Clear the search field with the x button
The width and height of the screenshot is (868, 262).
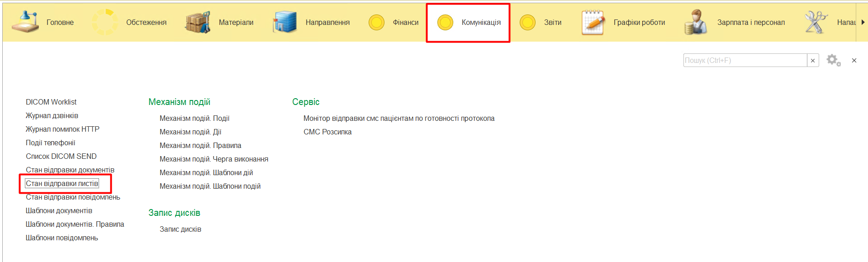pyautogui.click(x=813, y=61)
